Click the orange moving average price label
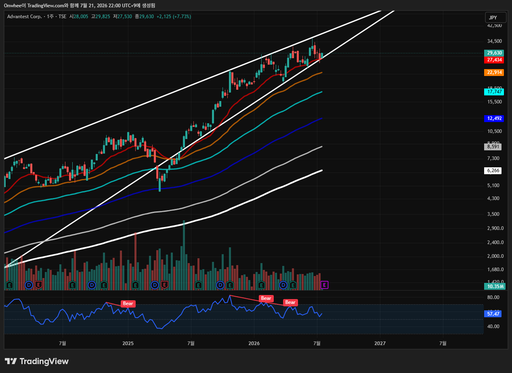Viewport: 512px width, 373px height. click(494, 72)
